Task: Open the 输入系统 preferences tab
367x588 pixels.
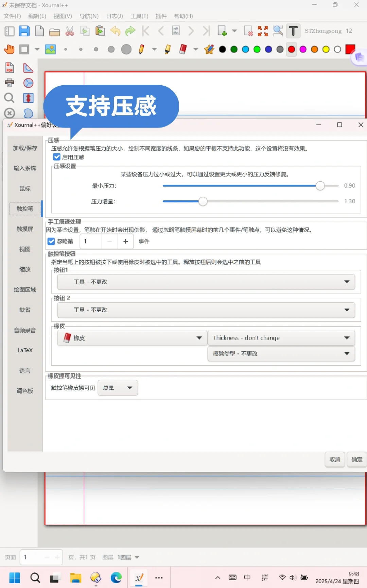Action: coord(25,168)
